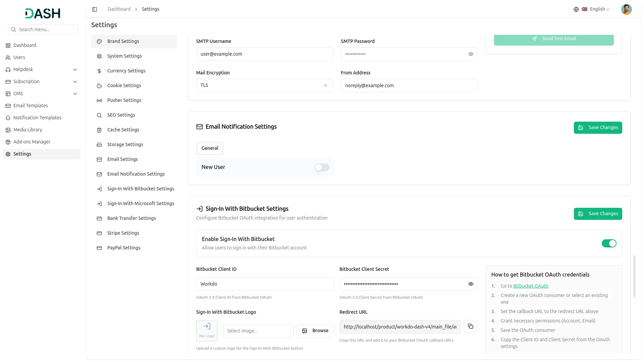Open the Media Library section
Screen dimensions: 644x362
(28, 130)
